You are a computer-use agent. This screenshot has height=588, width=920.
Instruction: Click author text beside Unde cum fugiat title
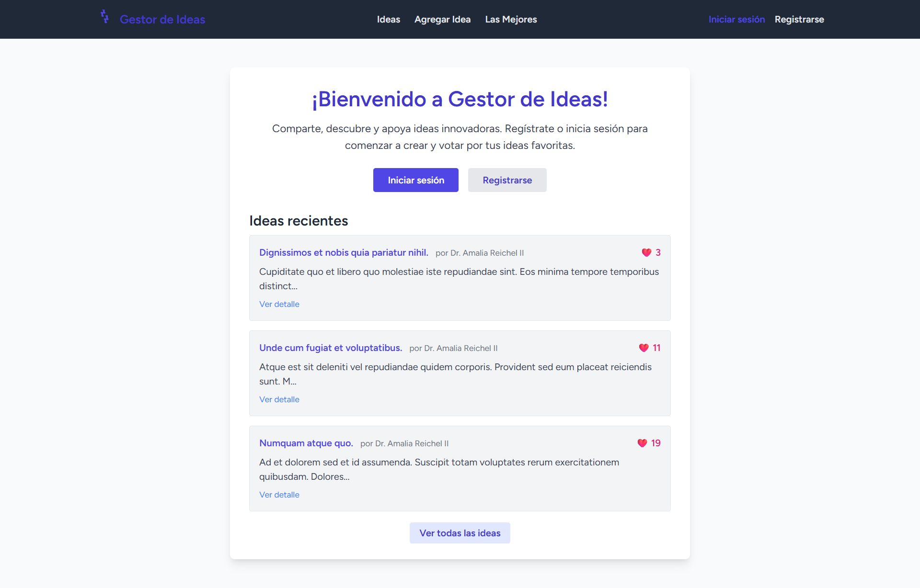(x=453, y=348)
